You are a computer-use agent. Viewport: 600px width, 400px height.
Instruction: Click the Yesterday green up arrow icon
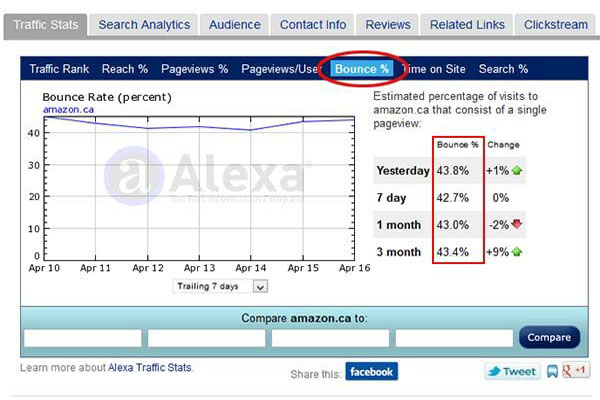click(517, 170)
